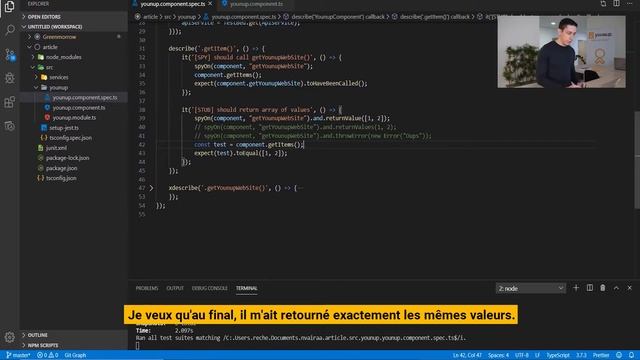The height and width of the screenshot is (360, 640).
Task: Kill terminal with the trash icon
Action: point(603,288)
